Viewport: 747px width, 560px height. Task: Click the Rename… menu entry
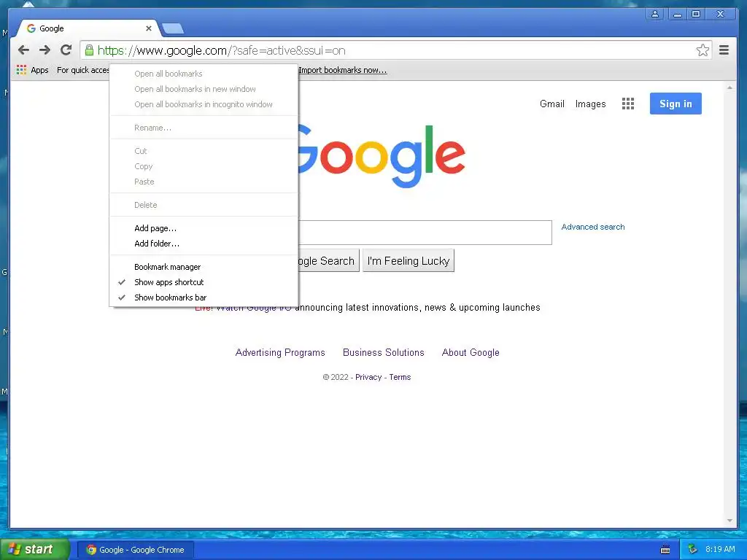click(204, 128)
